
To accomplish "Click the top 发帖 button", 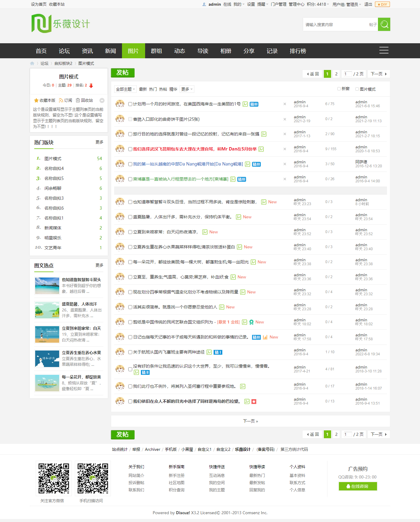I will (123, 73).
